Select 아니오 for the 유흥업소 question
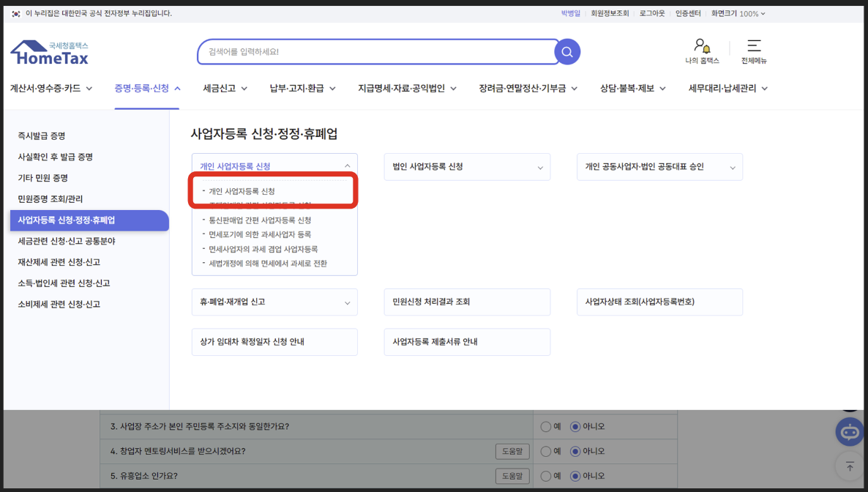The height and width of the screenshot is (492, 868). pyautogui.click(x=575, y=476)
